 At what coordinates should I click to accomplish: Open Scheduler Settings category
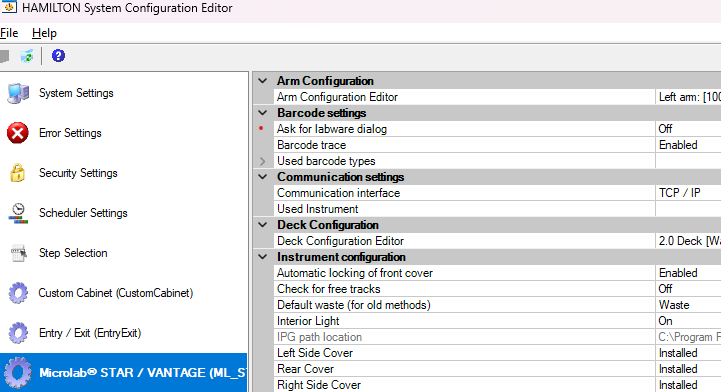[83, 213]
